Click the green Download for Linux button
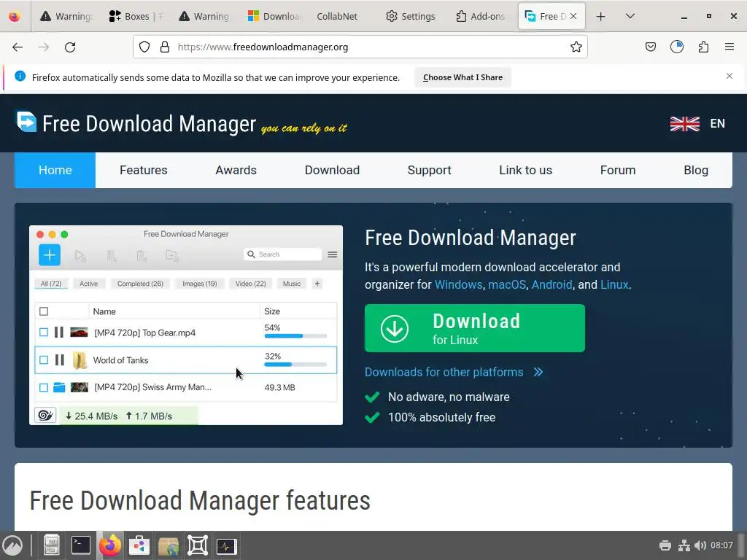747x560 pixels. pos(474,328)
